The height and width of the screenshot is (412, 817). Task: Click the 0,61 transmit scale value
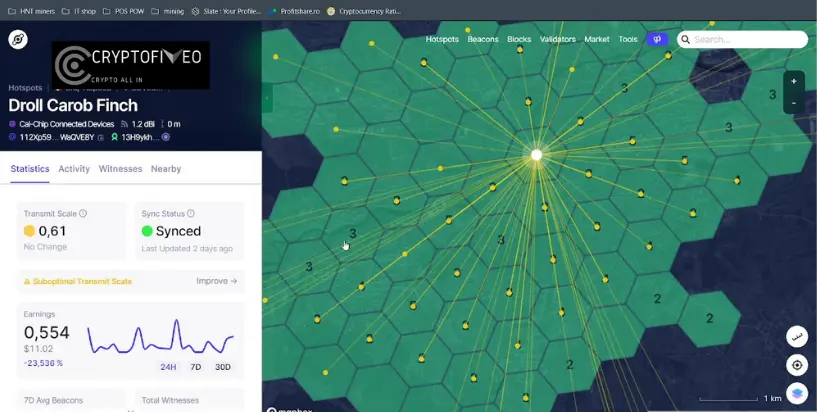pyautogui.click(x=52, y=231)
